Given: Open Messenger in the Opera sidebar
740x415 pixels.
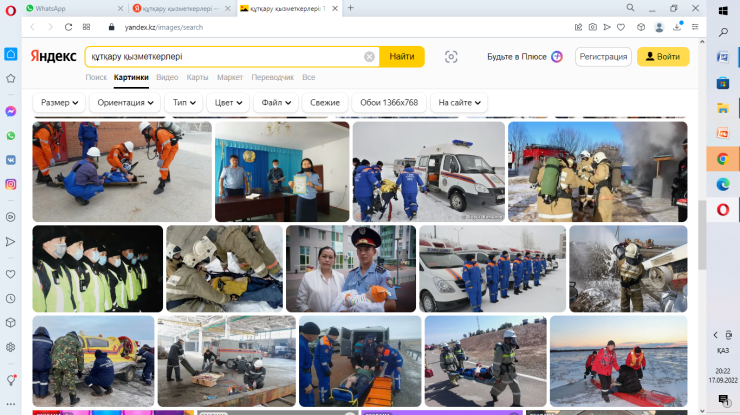Looking at the screenshot, I should click(10, 111).
